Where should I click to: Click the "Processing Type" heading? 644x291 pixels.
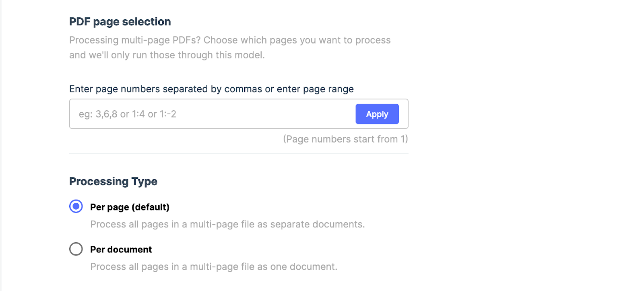point(113,182)
